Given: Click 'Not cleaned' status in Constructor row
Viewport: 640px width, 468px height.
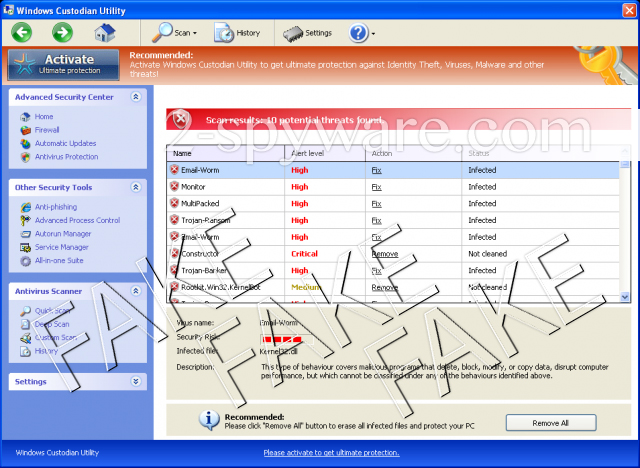Looking at the screenshot, I should click(487, 254).
